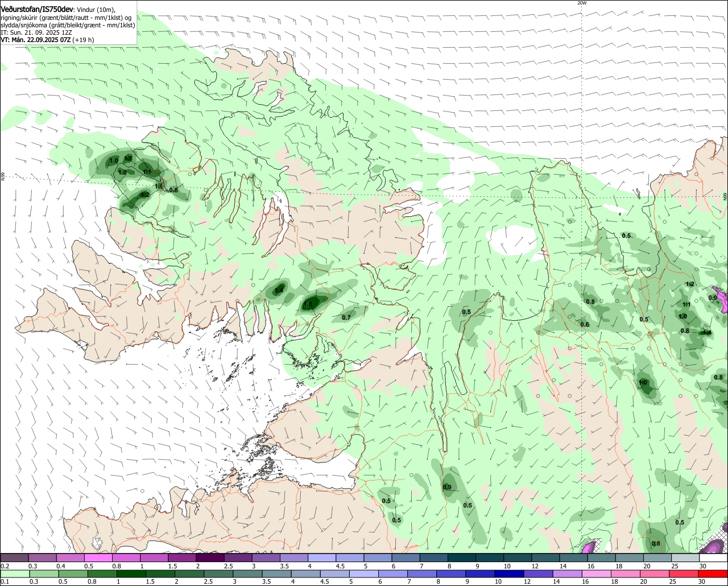Pick the bright pink swatch in upper legend
This screenshot has width=728, height=586.
[x=98, y=558]
